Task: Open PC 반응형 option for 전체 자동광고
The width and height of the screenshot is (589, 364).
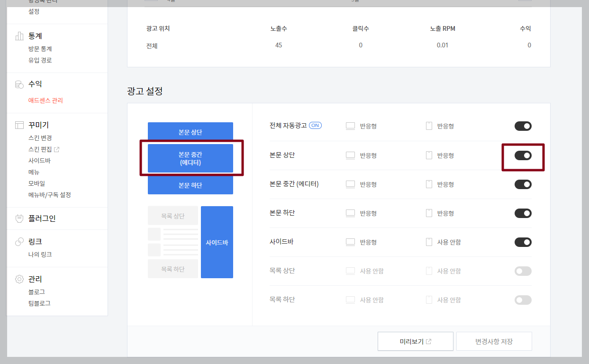Action: click(x=368, y=126)
